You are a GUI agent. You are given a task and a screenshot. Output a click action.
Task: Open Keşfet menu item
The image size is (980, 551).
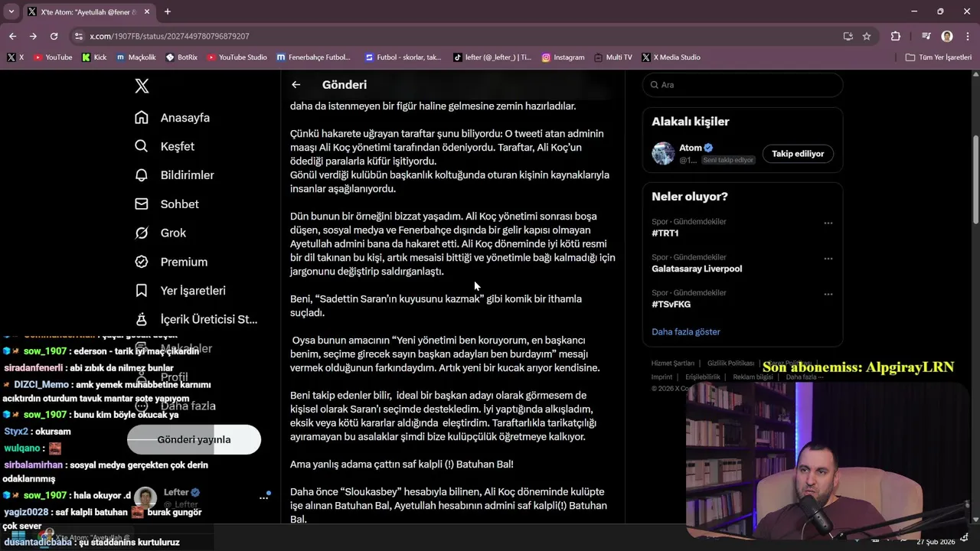[165, 146]
